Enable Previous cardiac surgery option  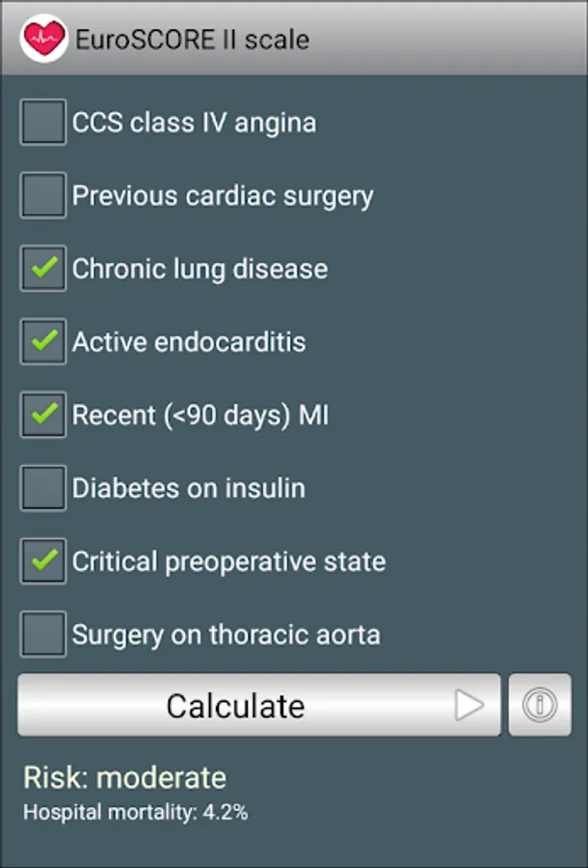pos(43,195)
